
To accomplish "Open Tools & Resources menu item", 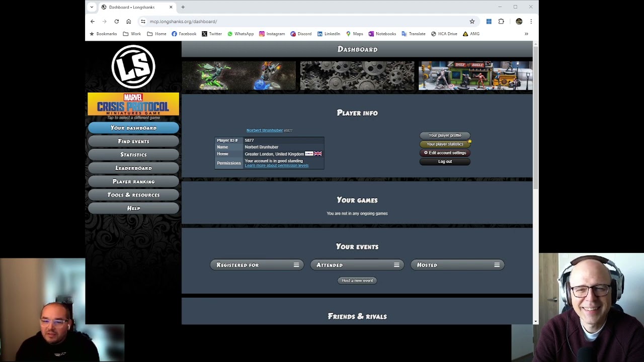I will point(133,195).
